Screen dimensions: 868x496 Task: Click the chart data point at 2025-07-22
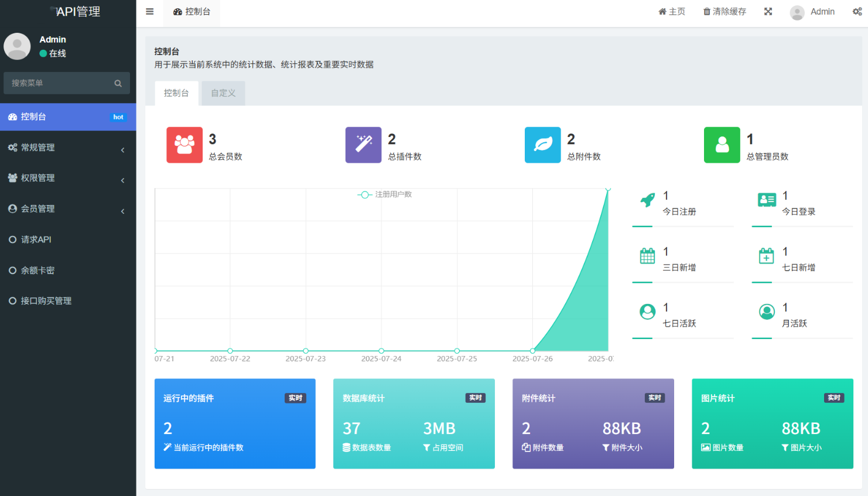(230, 351)
